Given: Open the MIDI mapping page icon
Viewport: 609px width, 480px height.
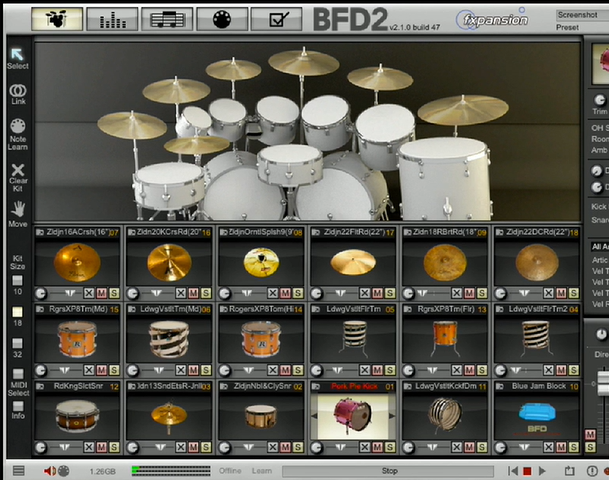Looking at the screenshot, I should pyautogui.click(x=222, y=18).
